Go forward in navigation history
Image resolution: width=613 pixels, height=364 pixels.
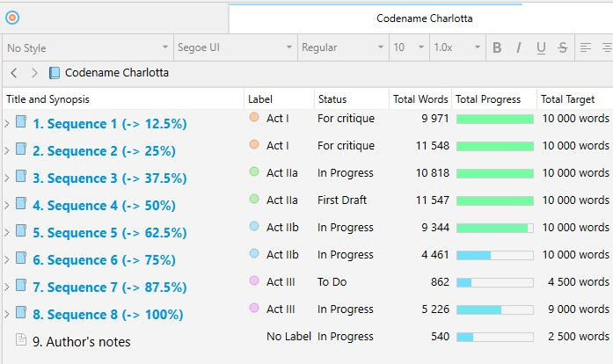coord(34,73)
